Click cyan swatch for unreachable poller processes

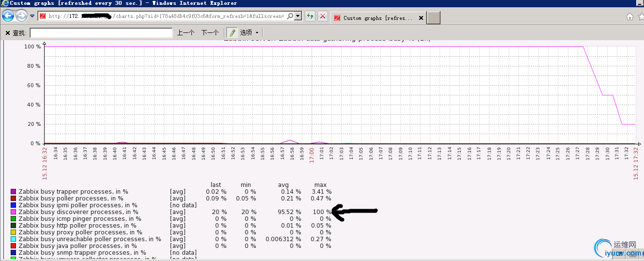tap(14, 239)
